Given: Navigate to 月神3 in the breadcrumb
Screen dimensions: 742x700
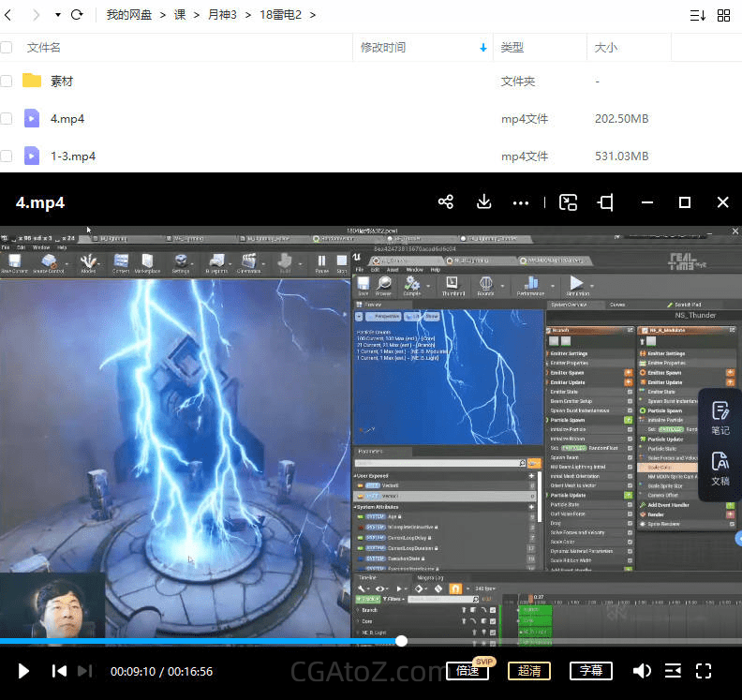Looking at the screenshot, I should [x=222, y=15].
